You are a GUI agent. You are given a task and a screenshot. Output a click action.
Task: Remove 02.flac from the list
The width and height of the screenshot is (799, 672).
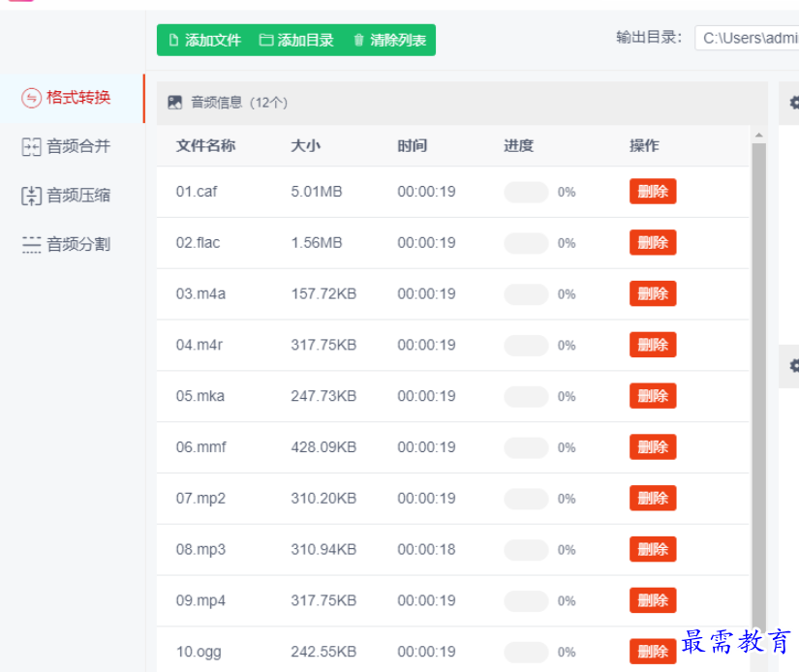pos(652,243)
